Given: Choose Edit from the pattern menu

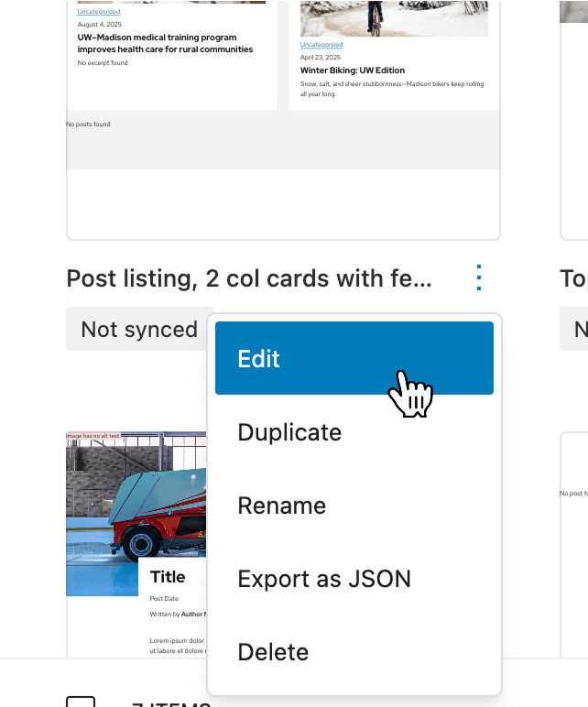Looking at the screenshot, I should tap(354, 358).
